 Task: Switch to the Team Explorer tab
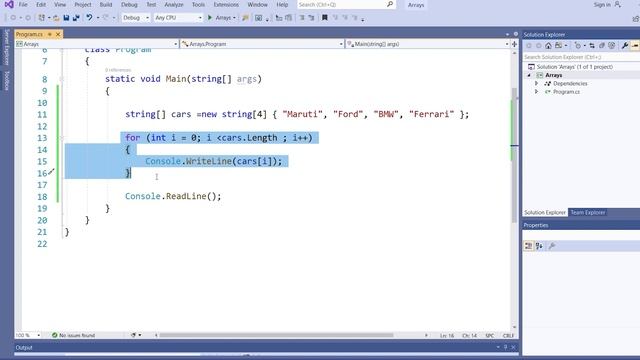click(x=587, y=212)
